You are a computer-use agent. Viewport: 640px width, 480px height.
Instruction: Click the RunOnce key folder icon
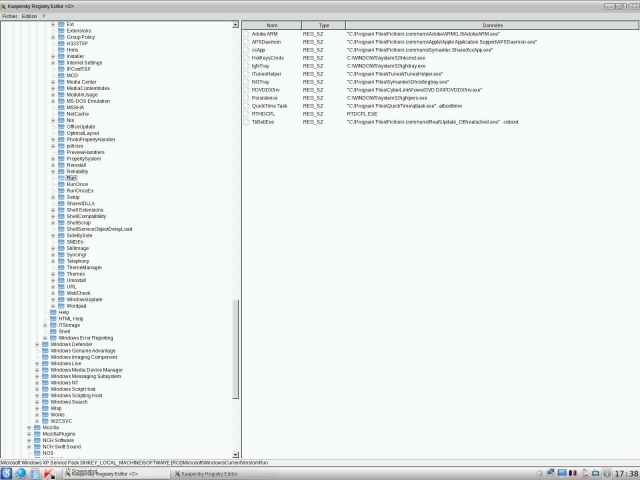(x=61, y=184)
